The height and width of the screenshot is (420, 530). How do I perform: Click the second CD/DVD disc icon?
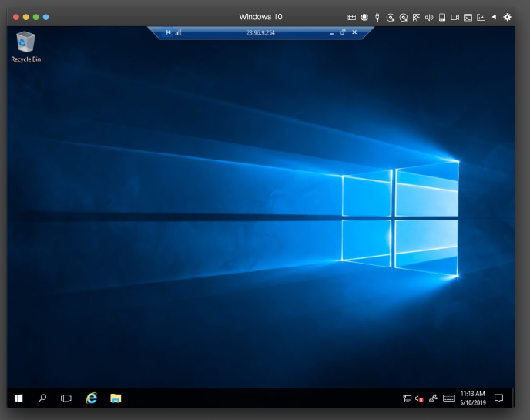(403, 18)
